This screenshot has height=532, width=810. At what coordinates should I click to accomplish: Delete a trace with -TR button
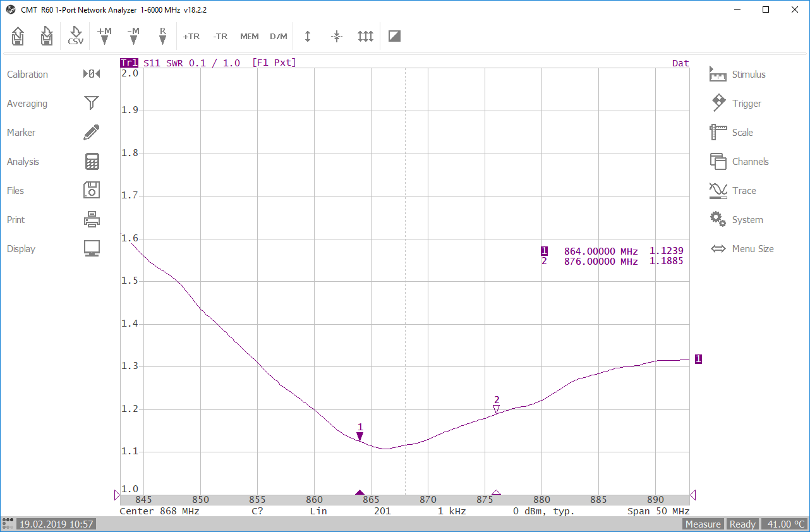[221, 37]
